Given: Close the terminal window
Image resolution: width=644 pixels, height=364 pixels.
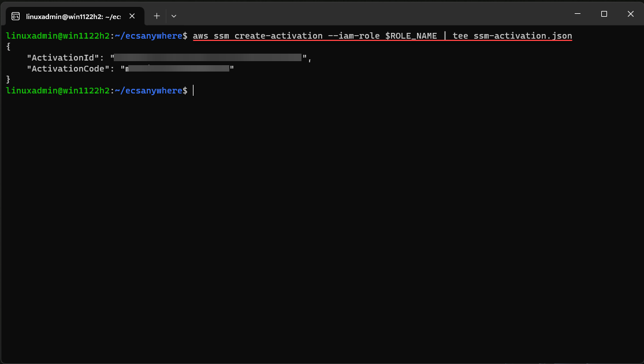Looking at the screenshot, I should pos(631,13).
